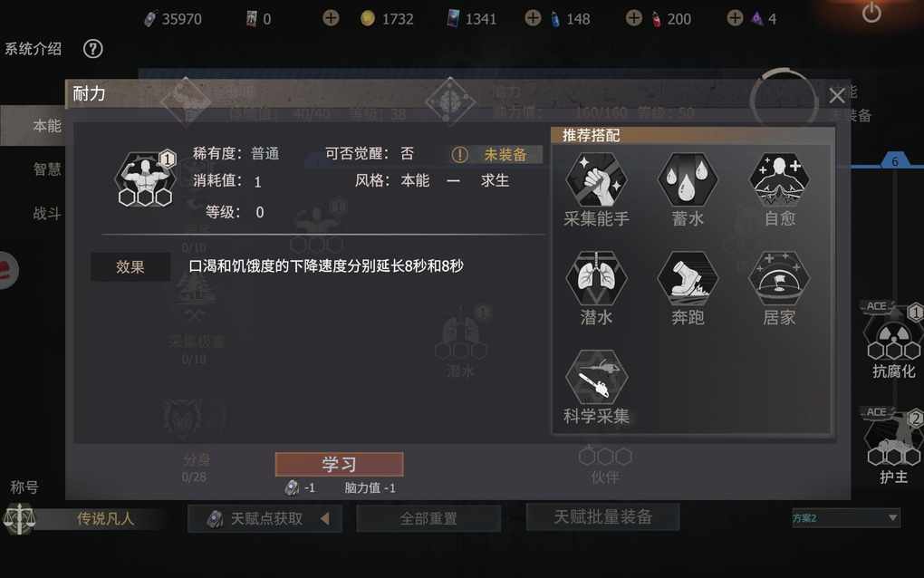The image size is (924, 578).
Task: Select the 潜水 lungs talent icon
Action: [596, 278]
